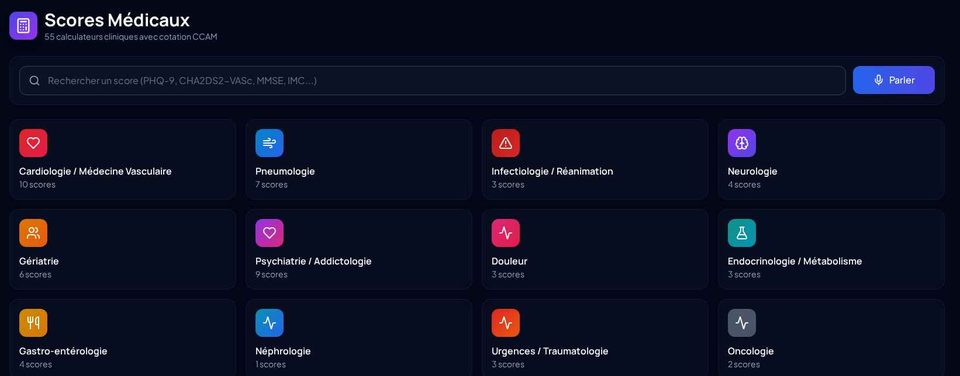Focus the Rechercher un score field
The height and width of the screenshot is (376, 960).
[x=432, y=81]
